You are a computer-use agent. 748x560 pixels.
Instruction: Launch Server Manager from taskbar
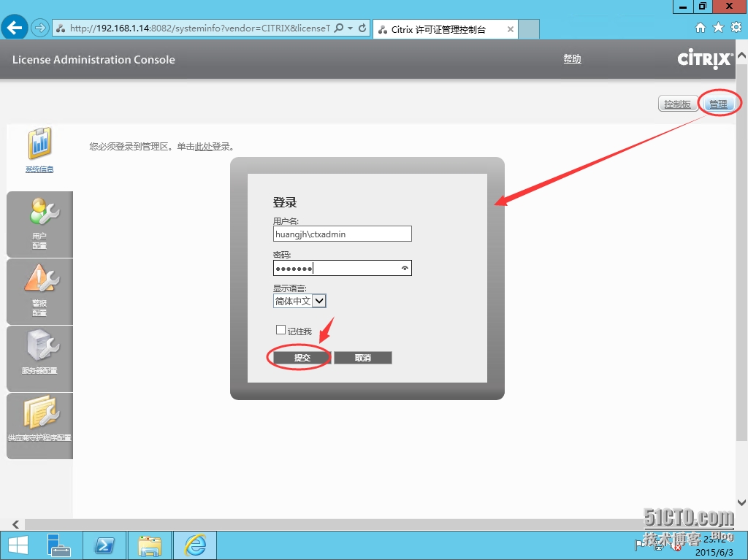[x=59, y=545]
